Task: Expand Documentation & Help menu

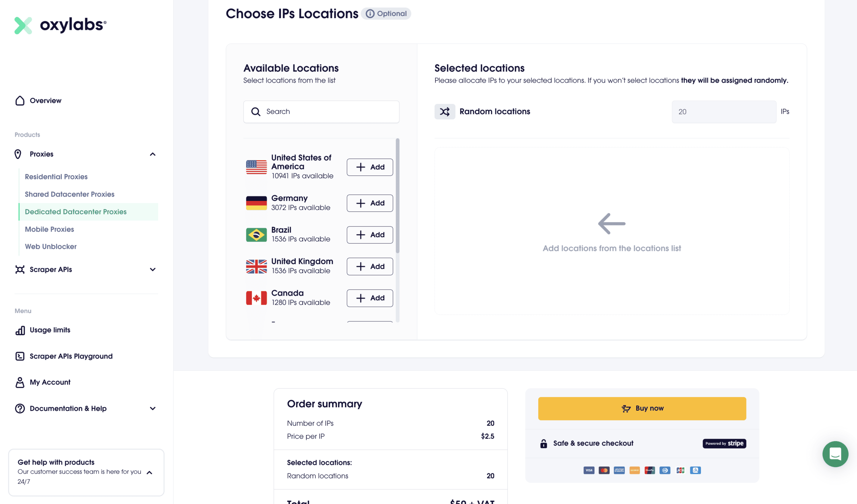Action: pyautogui.click(x=153, y=408)
